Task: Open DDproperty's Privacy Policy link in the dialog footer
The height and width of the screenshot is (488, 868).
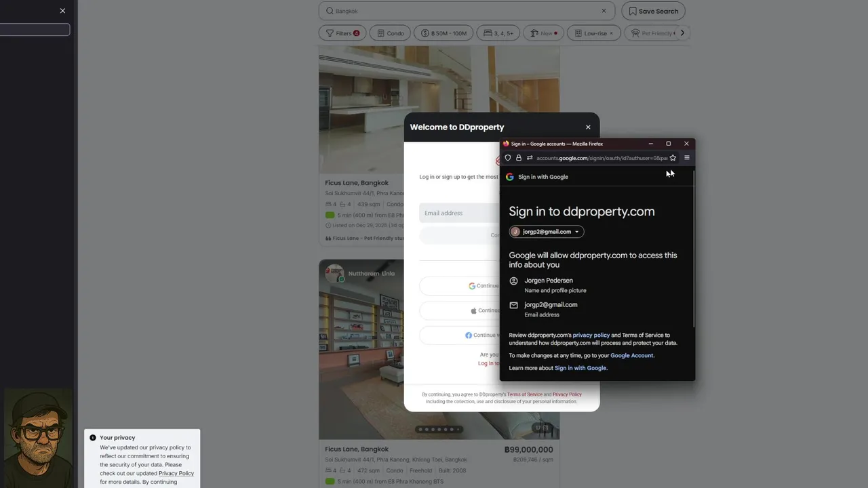Action: [x=567, y=394]
